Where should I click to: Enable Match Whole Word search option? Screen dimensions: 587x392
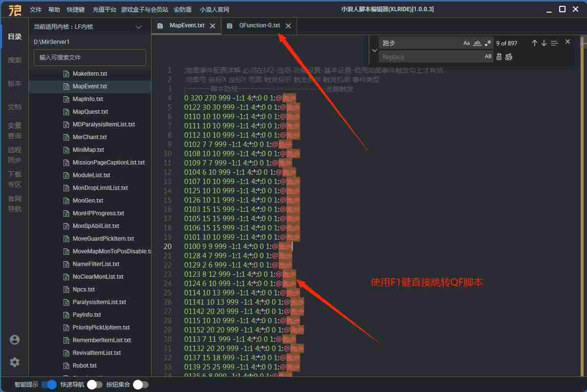pyautogui.click(x=478, y=43)
